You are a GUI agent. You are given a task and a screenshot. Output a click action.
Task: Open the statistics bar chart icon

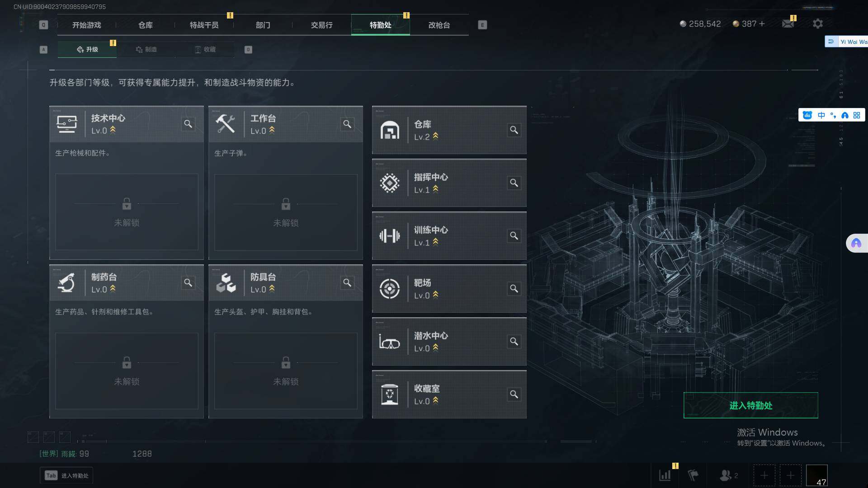pyautogui.click(x=665, y=475)
